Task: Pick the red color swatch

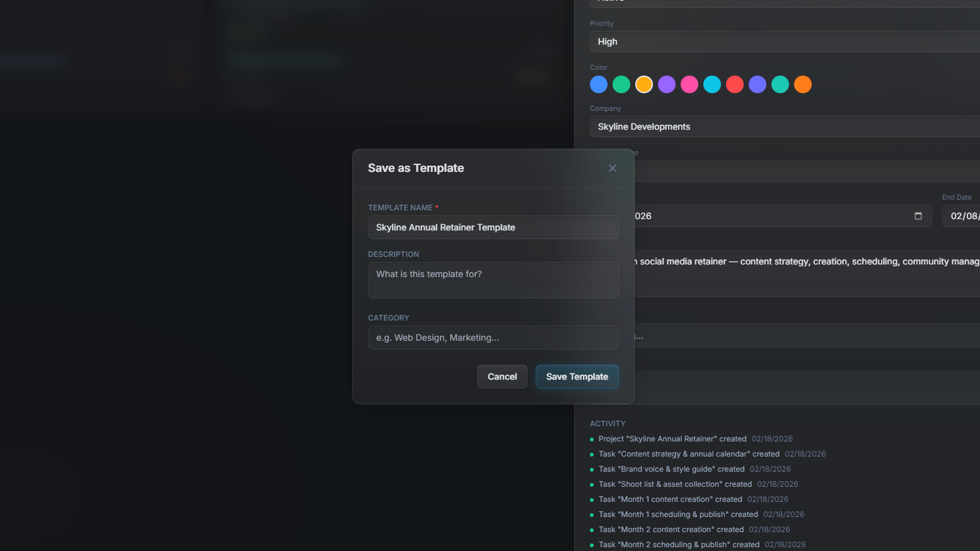Action: pos(735,84)
